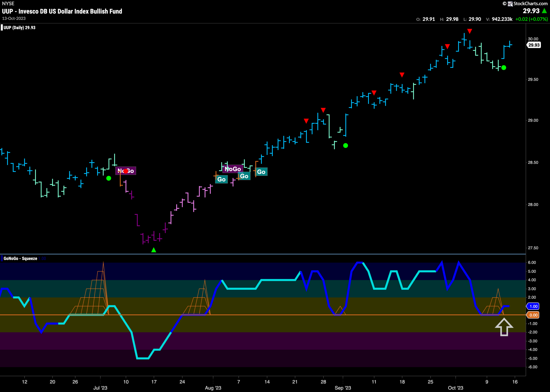Image resolution: width=550 pixels, height=392 pixels.
Task: Click the teal Go label near August 14
Action: coord(261,172)
